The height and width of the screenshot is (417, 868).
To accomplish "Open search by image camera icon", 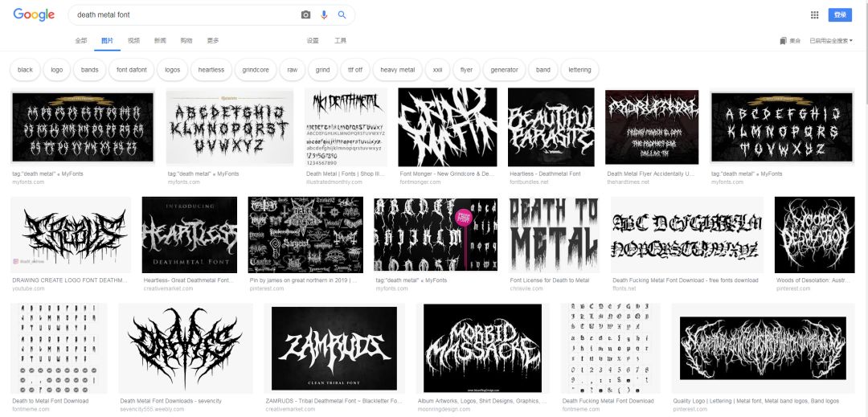I will (305, 15).
